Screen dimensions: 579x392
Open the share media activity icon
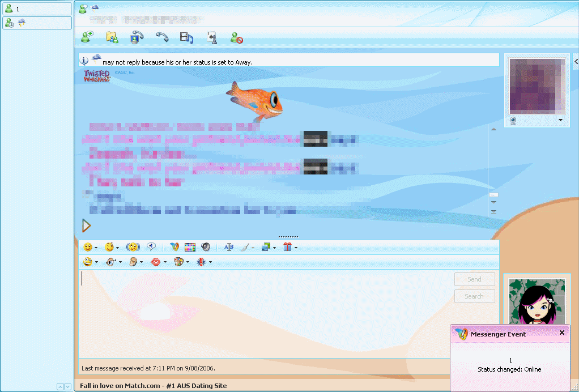point(186,37)
